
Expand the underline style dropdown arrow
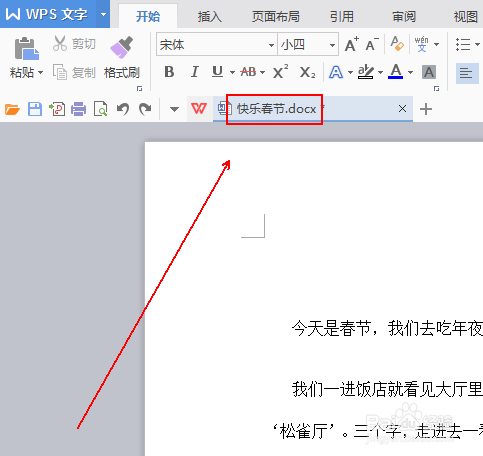tap(232, 72)
